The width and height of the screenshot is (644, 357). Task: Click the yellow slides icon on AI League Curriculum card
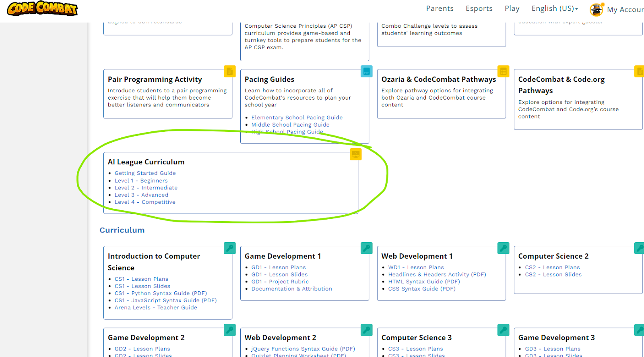[x=355, y=154]
